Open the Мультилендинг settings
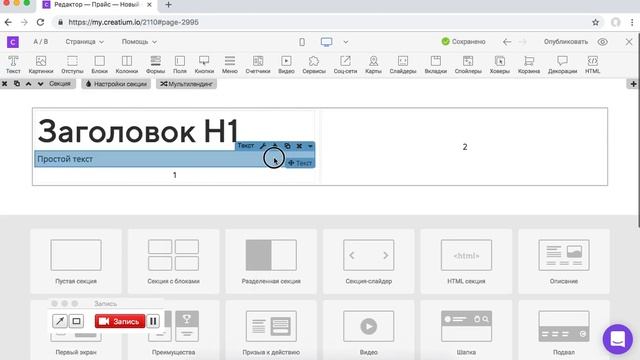Viewport: 640px width, 360px height. (x=186, y=84)
